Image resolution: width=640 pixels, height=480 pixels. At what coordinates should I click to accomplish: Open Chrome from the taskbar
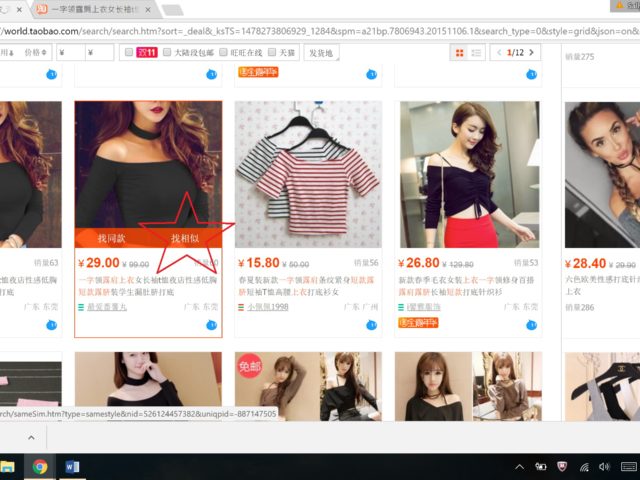click(x=40, y=466)
